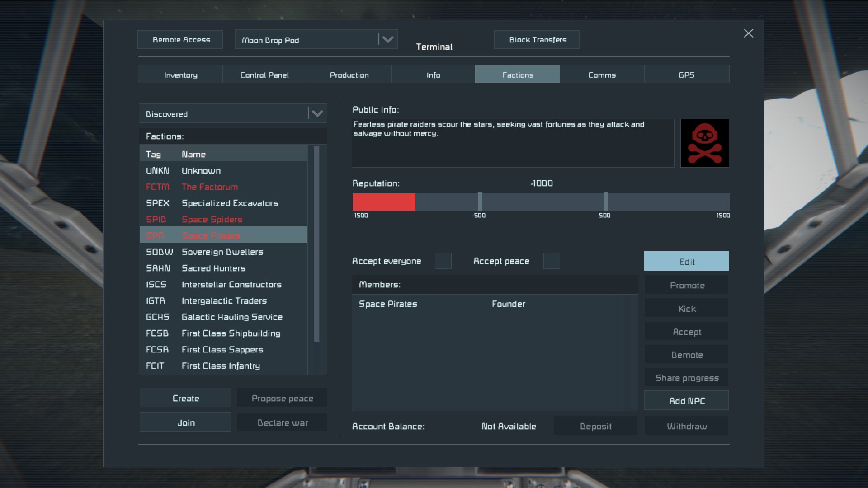Select Intergalactic Traders faction
Screen dimensions: 868x488
(x=223, y=300)
